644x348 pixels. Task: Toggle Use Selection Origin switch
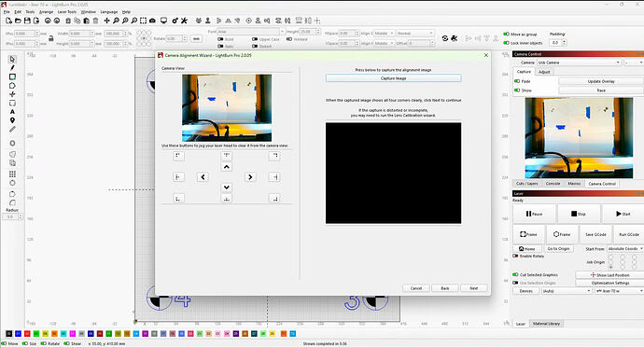[515, 283]
